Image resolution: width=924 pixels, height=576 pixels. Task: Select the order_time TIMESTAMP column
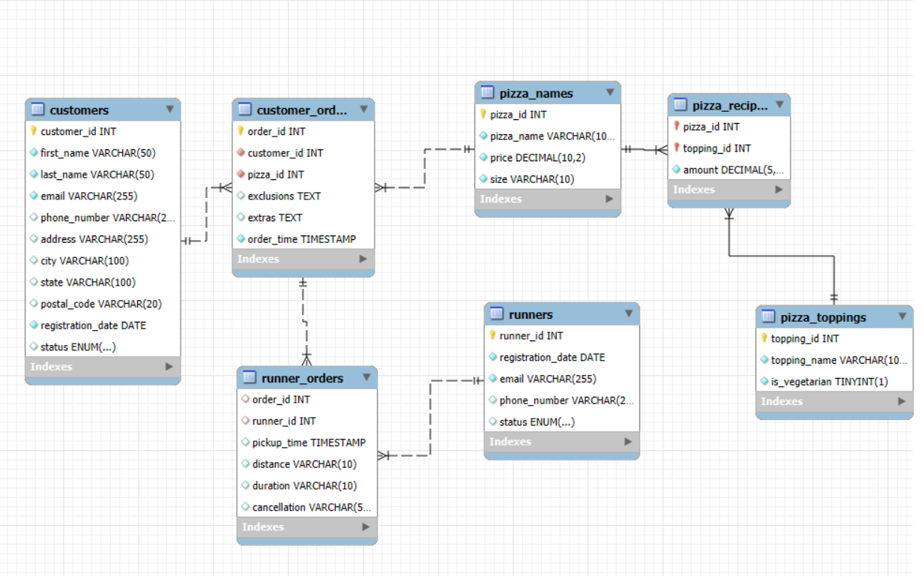(301, 239)
